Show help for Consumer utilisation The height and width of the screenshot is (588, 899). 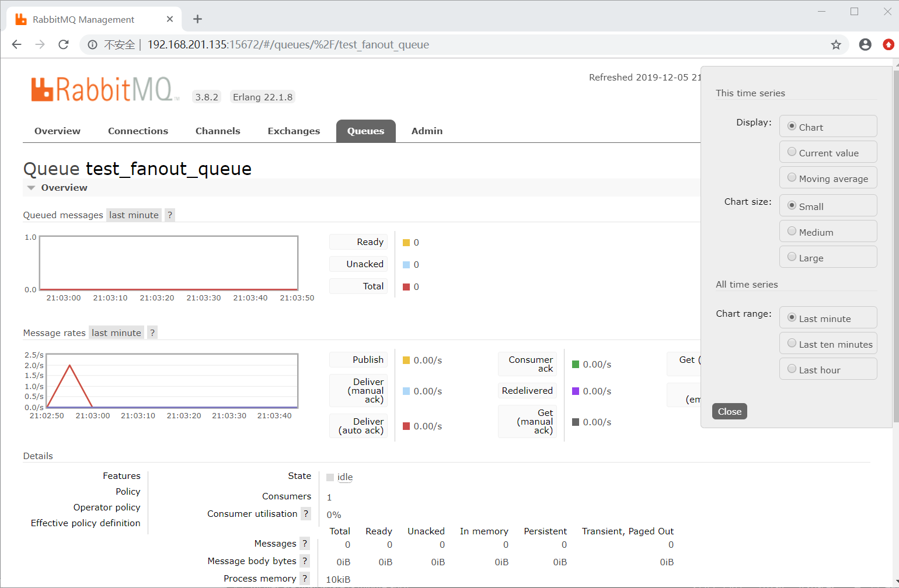[306, 513]
